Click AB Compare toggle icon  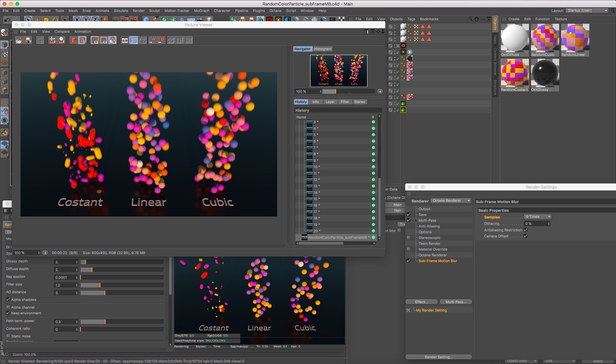coord(125,40)
